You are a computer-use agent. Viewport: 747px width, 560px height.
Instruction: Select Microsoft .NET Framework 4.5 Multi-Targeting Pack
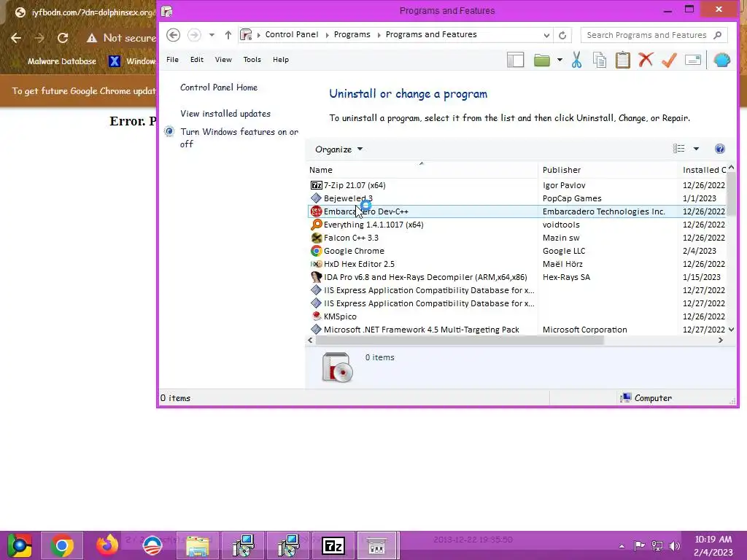point(517,330)
